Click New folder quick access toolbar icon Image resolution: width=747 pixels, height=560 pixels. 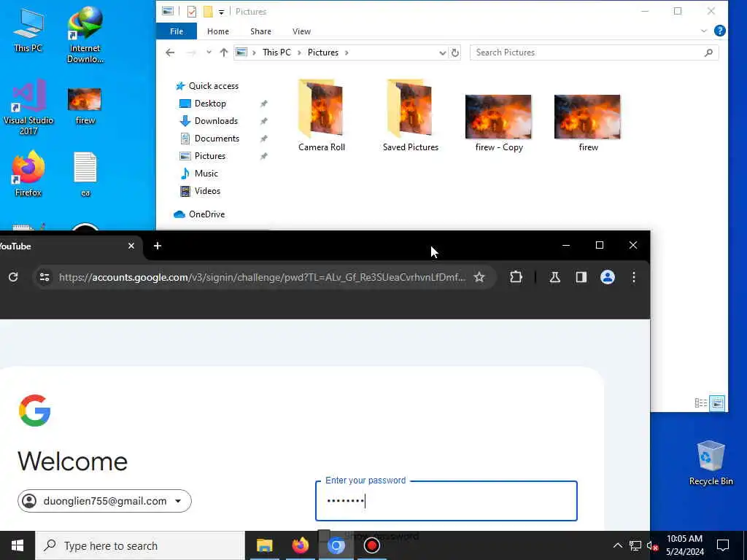(x=208, y=12)
